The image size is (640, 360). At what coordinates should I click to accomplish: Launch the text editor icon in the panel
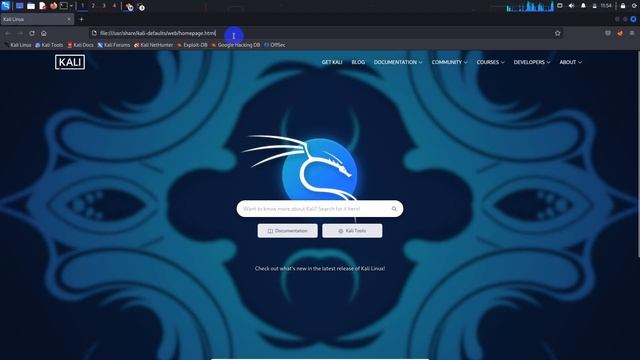[x=42, y=6]
